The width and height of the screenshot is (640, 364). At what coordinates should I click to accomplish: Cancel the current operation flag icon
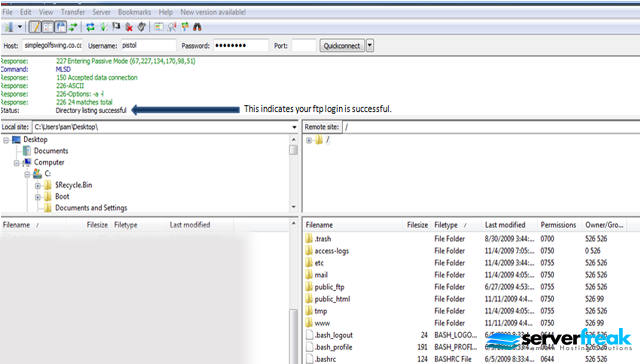coord(116,27)
